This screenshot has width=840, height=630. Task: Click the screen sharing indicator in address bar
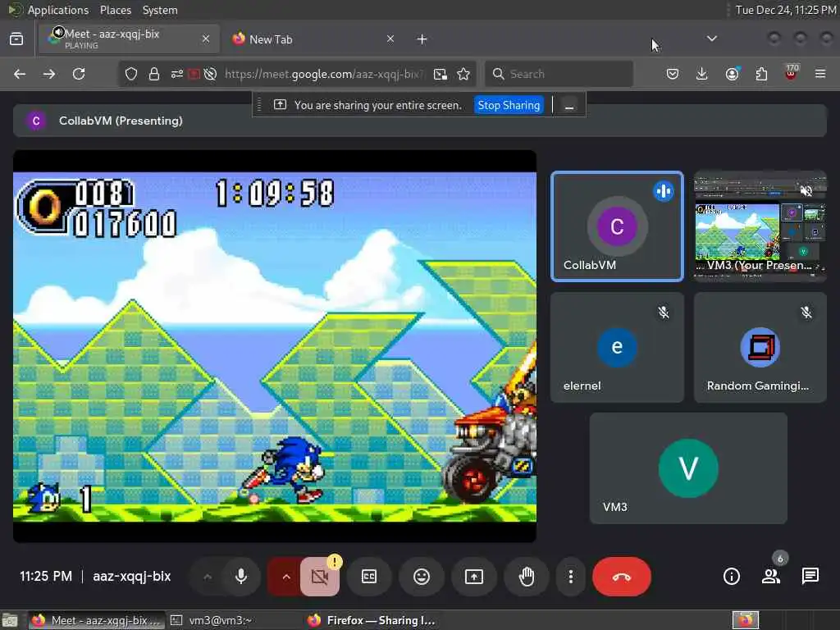194,74
